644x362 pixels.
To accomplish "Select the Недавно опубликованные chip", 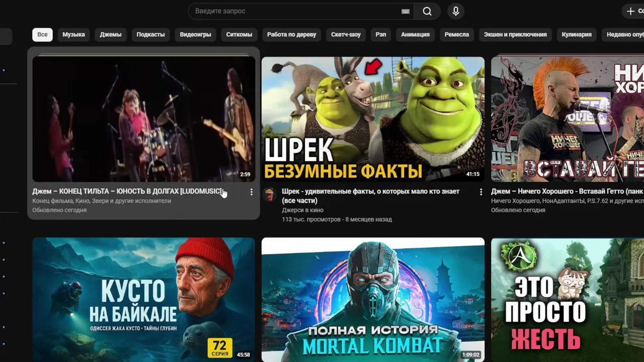I will pyautogui.click(x=623, y=34).
